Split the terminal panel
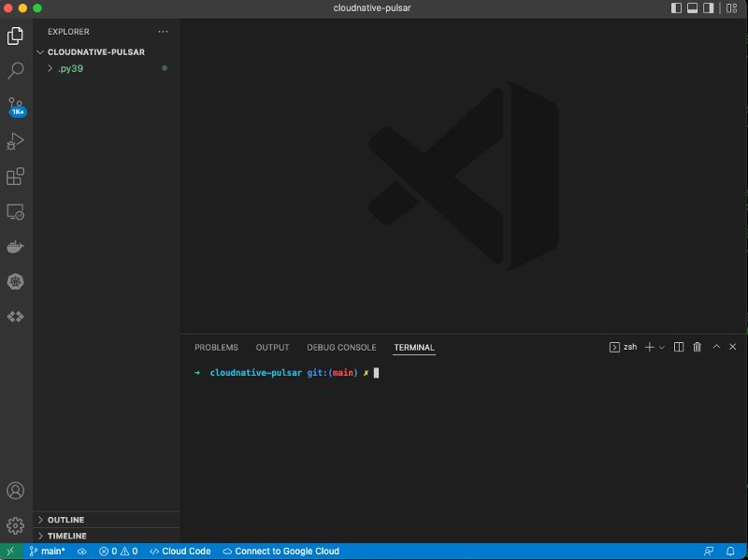748x560 pixels. coord(678,346)
